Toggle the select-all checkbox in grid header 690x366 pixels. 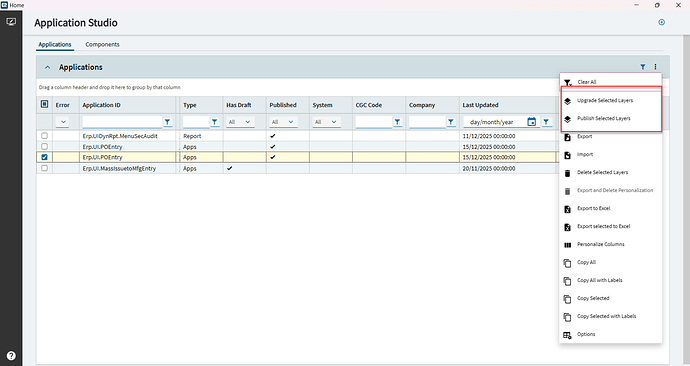pyautogui.click(x=44, y=104)
